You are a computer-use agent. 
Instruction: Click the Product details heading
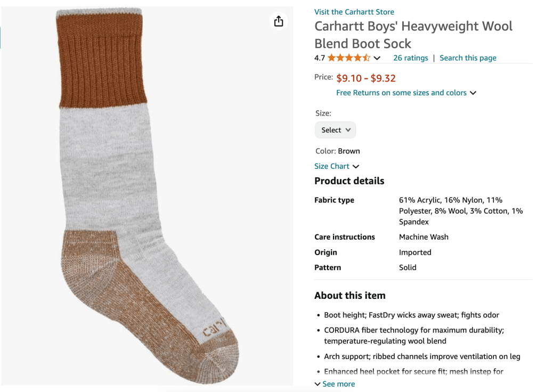(x=349, y=181)
